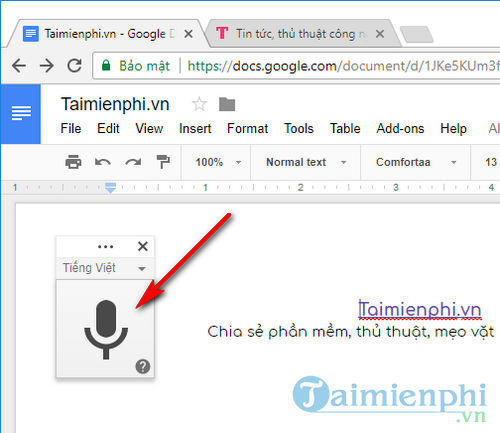
Task: Open the Insert menu
Action: point(195,129)
